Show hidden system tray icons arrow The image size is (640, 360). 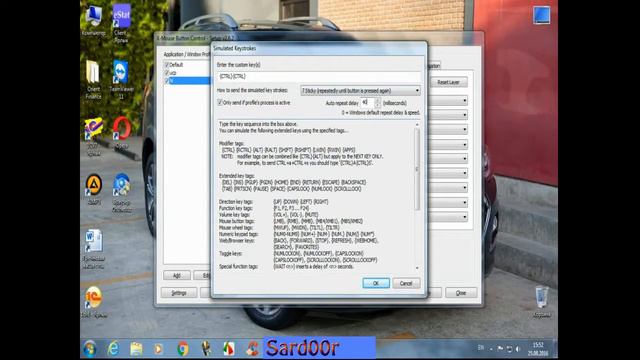tap(491, 349)
